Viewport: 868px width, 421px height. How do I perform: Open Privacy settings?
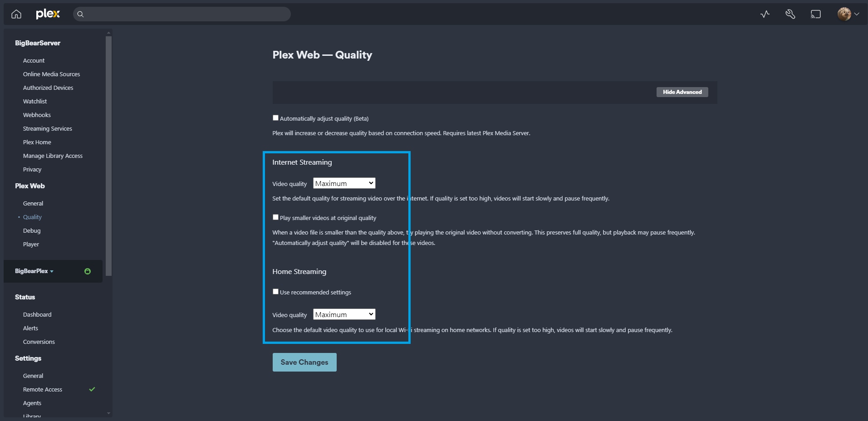[32, 169]
